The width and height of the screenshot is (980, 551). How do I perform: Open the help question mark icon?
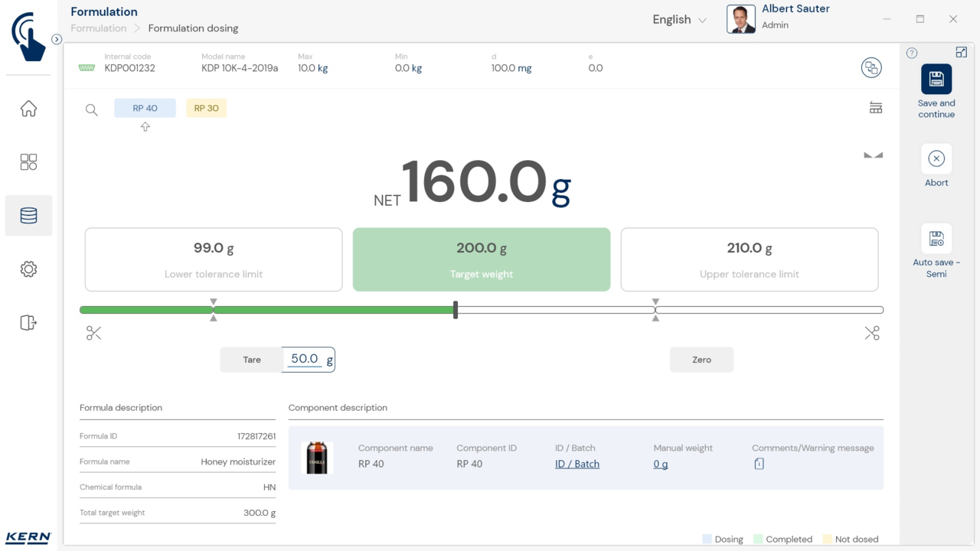[x=912, y=53]
